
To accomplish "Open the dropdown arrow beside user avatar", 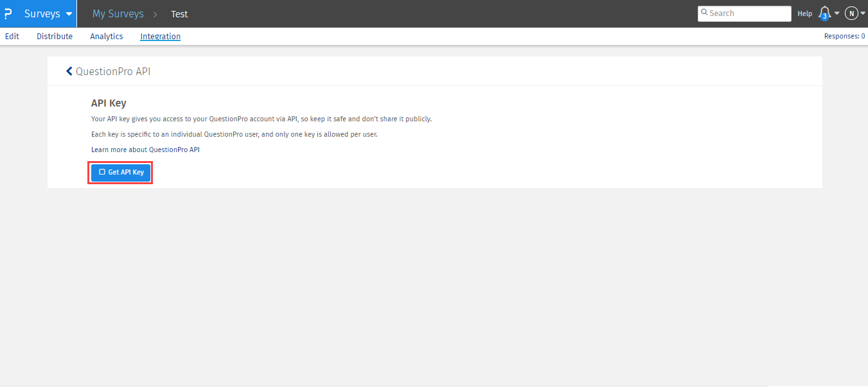I will (x=863, y=13).
